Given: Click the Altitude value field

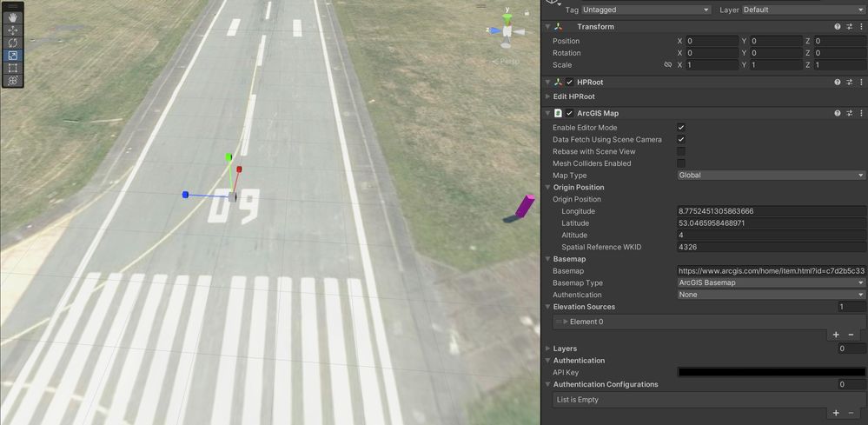Looking at the screenshot, I should (772, 236).
